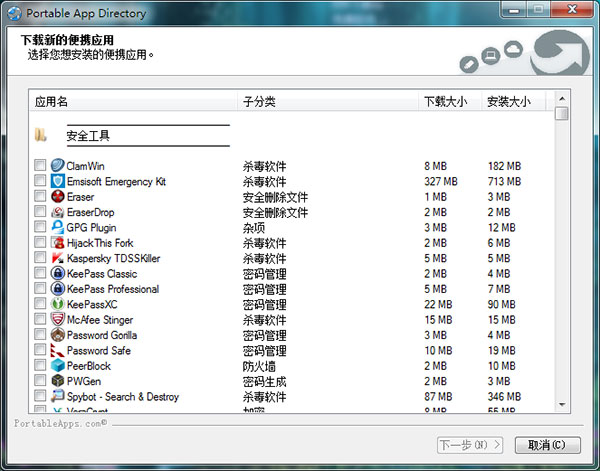This screenshot has height=471, width=600.
Task: Click the Eraser app icon
Action: pyautogui.click(x=58, y=197)
